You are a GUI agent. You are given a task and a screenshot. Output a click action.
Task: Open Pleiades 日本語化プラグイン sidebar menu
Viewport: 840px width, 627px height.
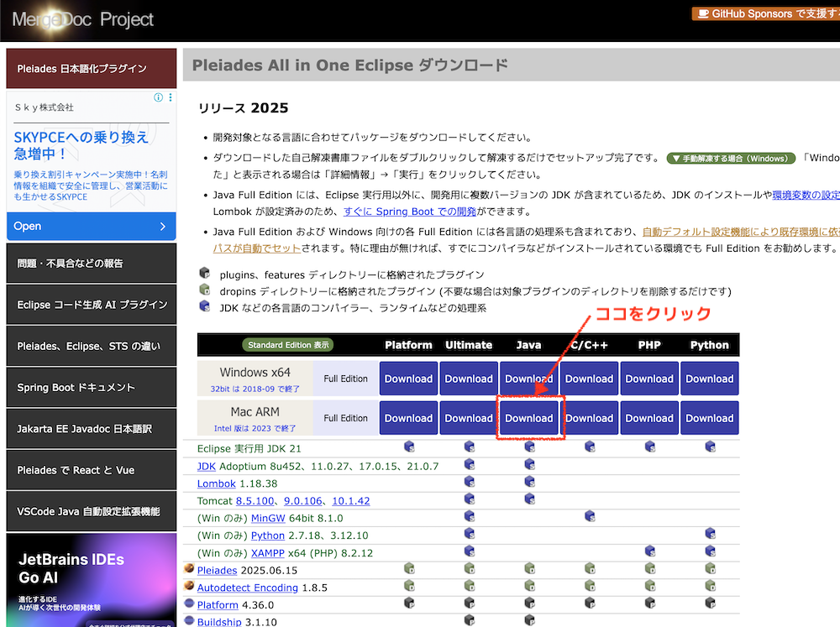click(92, 69)
